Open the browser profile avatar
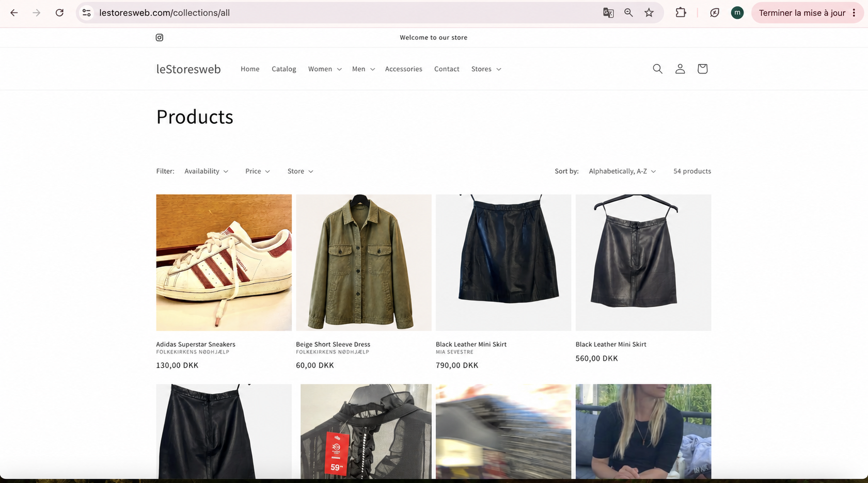The width and height of the screenshot is (868, 483). tap(737, 13)
